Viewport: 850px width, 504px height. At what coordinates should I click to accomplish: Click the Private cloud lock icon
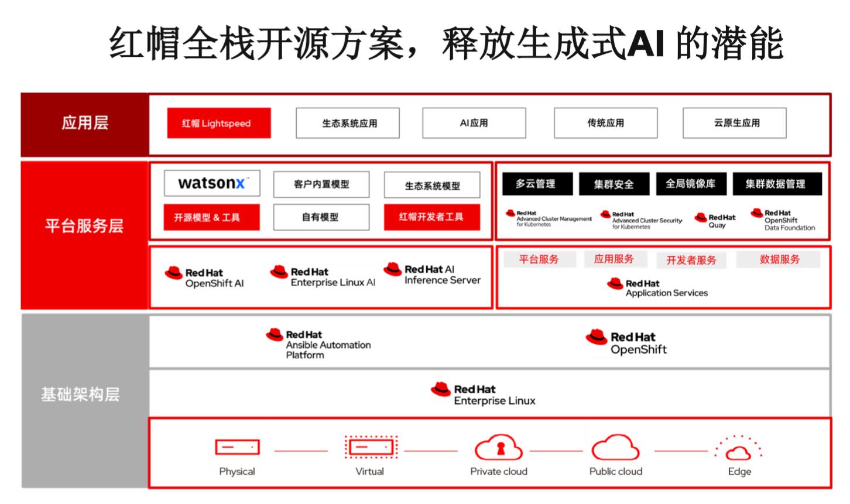tap(499, 448)
